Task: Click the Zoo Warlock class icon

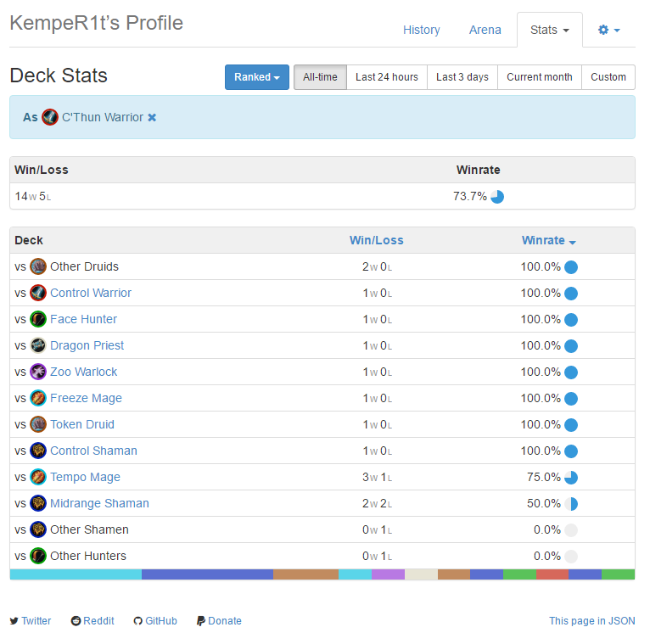Action: coord(38,372)
